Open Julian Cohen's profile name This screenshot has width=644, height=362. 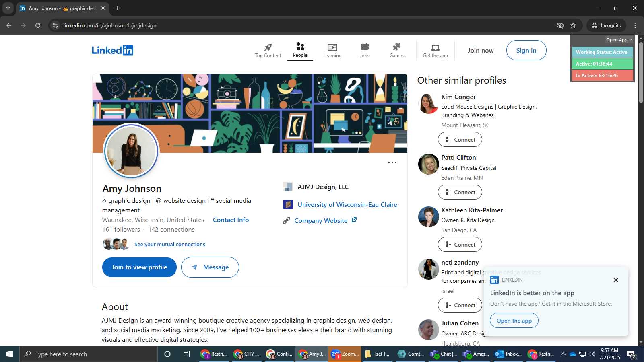[460, 323]
